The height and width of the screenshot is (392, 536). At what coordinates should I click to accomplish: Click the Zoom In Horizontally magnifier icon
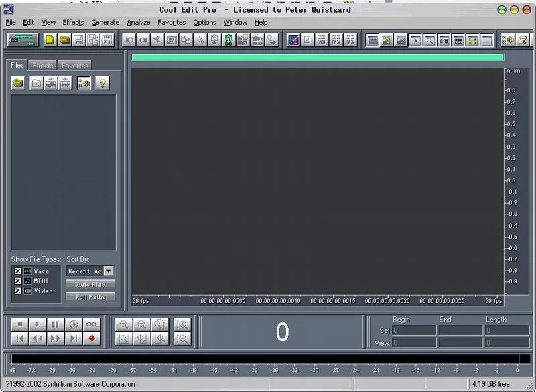pyautogui.click(x=124, y=324)
